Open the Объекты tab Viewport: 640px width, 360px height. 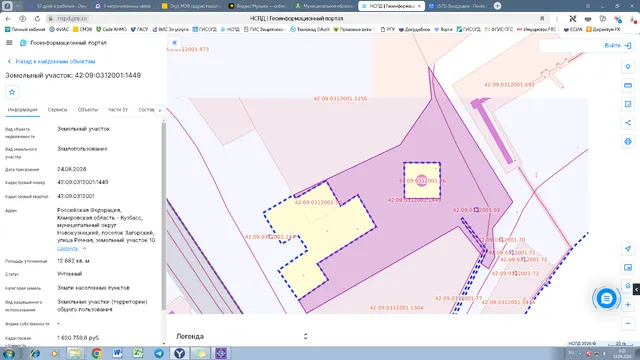(88, 110)
